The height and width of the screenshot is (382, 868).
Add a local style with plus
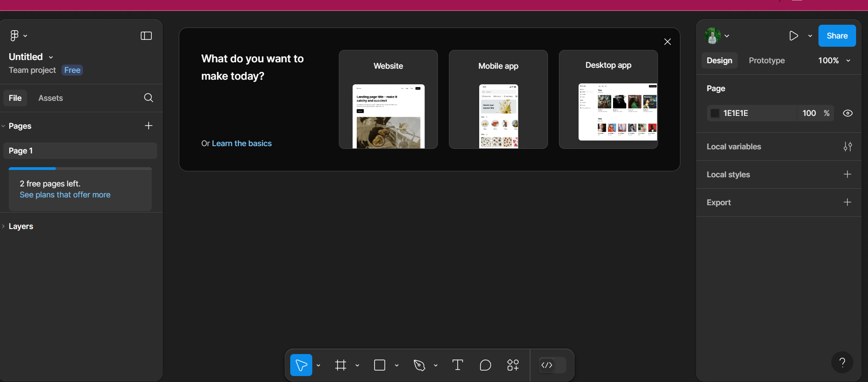[847, 174]
